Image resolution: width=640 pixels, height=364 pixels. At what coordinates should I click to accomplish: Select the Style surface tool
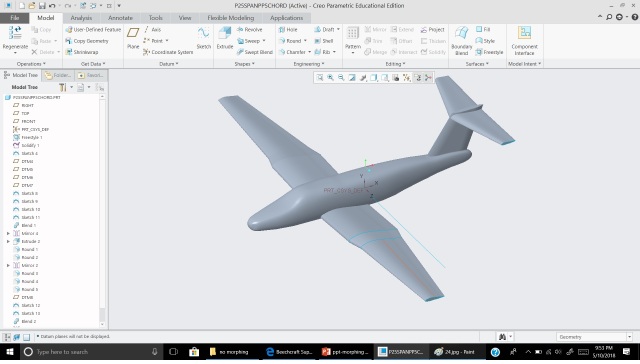(x=485, y=41)
